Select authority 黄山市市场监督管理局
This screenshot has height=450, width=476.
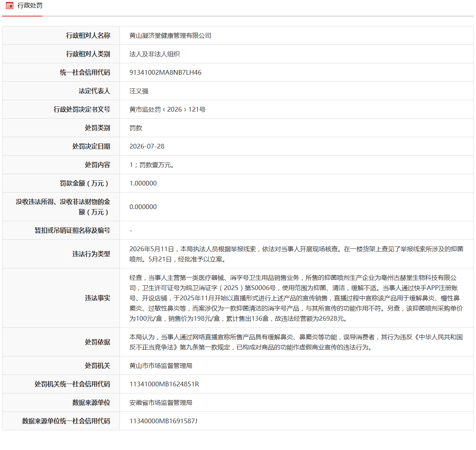(x=161, y=366)
